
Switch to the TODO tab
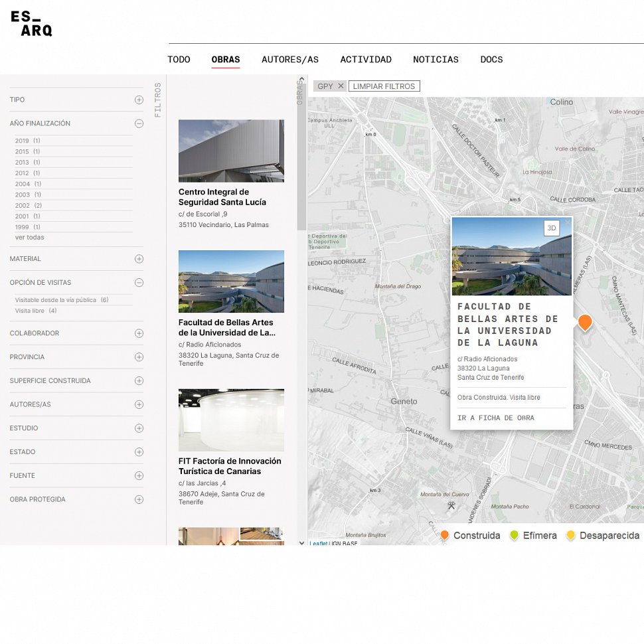tap(179, 60)
